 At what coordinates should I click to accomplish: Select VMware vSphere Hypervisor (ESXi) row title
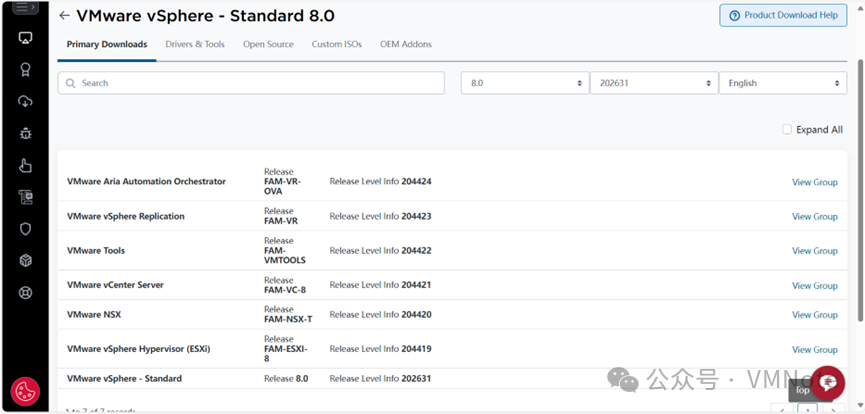click(138, 349)
